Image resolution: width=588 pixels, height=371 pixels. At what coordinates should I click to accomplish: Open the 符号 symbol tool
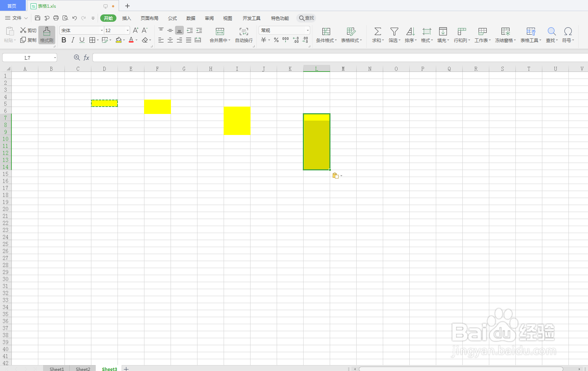(x=568, y=35)
